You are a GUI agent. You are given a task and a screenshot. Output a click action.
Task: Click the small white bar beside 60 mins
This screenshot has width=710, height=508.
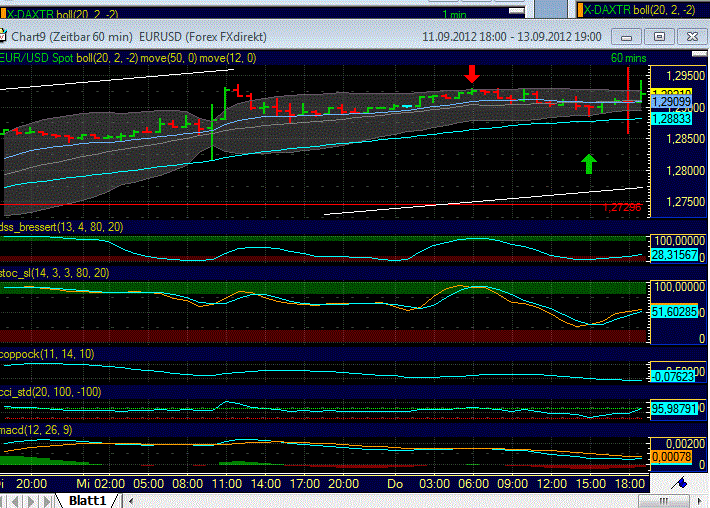[x=699, y=54]
